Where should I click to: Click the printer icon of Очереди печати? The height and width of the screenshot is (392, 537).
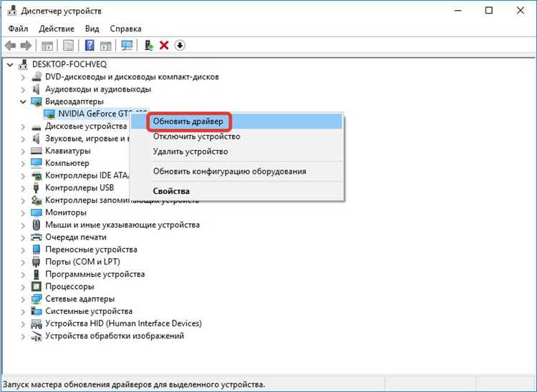point(37,237)
